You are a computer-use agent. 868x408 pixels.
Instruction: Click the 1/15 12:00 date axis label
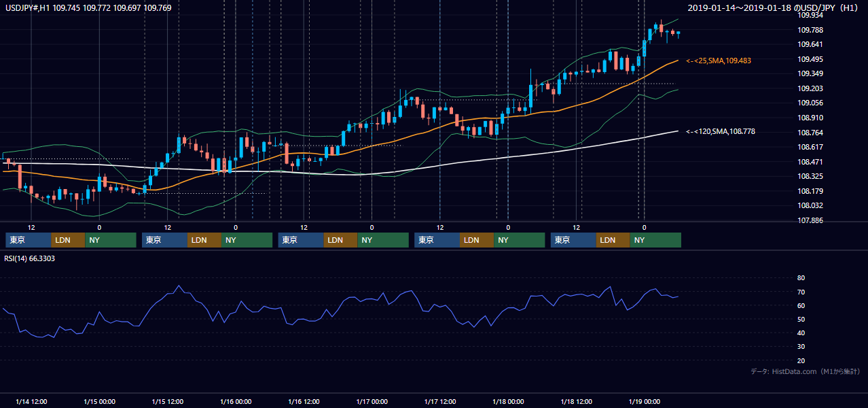pyautogui.click(x=167, y=401)
